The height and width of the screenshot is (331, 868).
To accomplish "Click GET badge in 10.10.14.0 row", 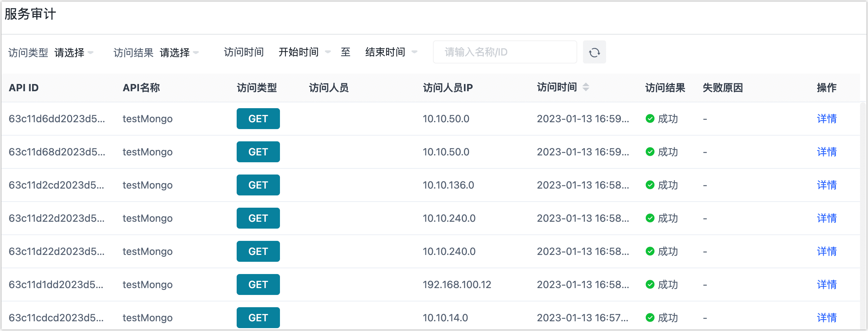I will [x=258, y=318].
